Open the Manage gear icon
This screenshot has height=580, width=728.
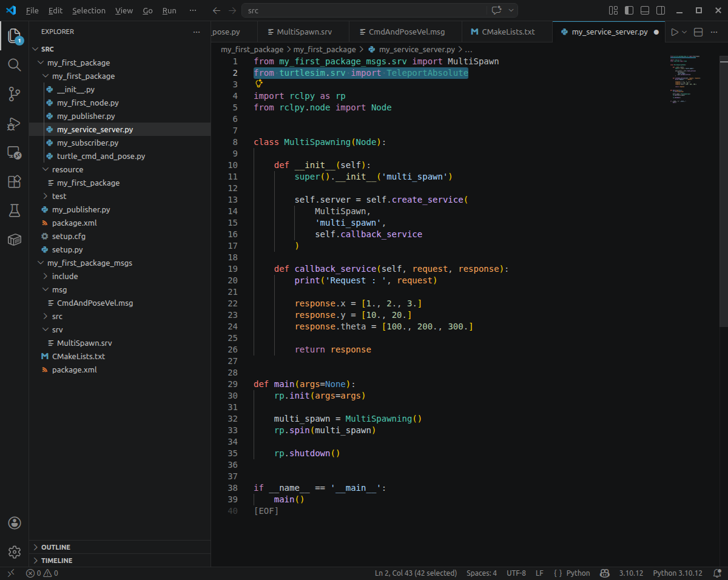[x=15, y=552]
